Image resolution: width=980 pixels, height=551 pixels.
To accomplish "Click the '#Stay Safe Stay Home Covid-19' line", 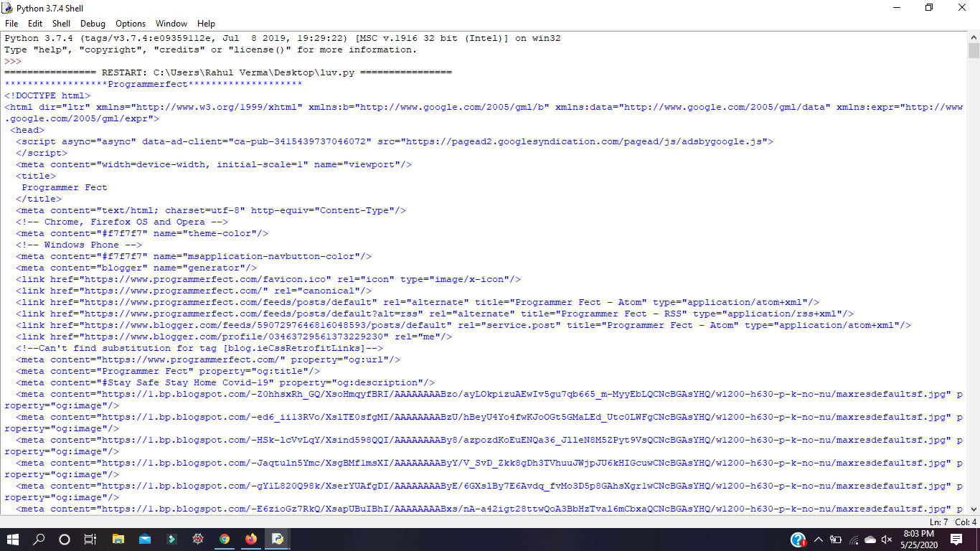I will [x=225, y=382].
